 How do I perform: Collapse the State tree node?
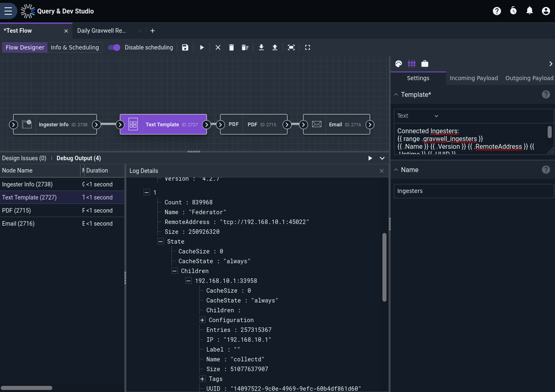point(161,242)
